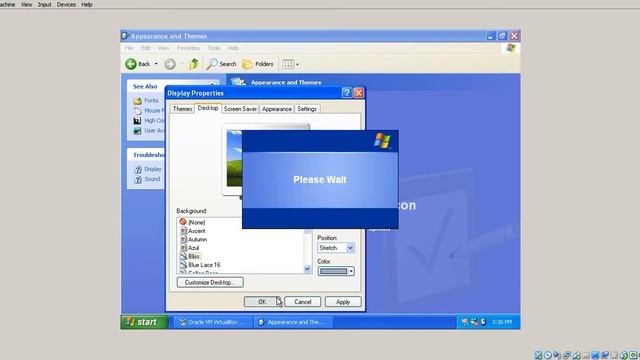The width and height of the screenshot is (640, 360).
Task: Click the taskbar clock
Action: [502, 322]
